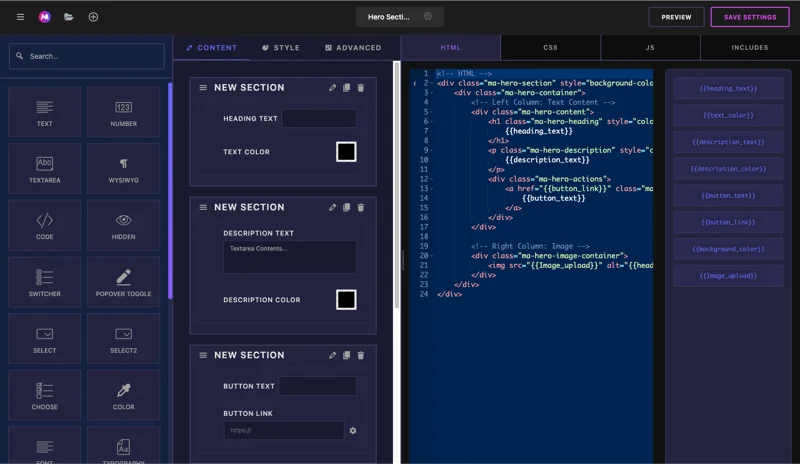Viewport: 800px width, 464px height.
Task: Insert the {{heading_text}} variable tag
Action: coord(728,89)
